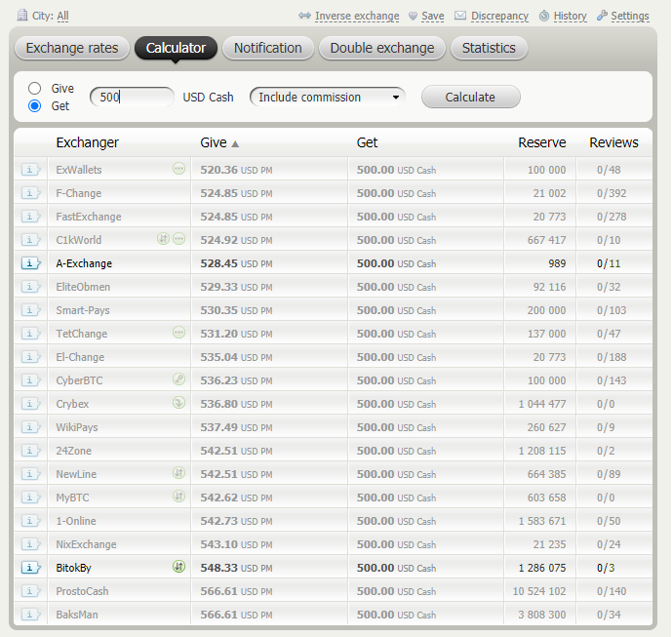Click the round badge icon beside CyberBTC

178,378
